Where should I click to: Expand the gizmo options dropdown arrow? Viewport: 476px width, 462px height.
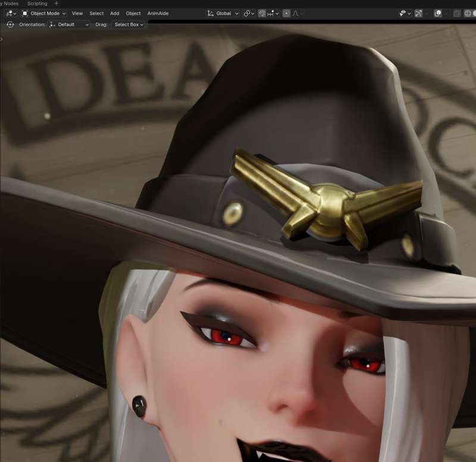click(x=427, y=13)
